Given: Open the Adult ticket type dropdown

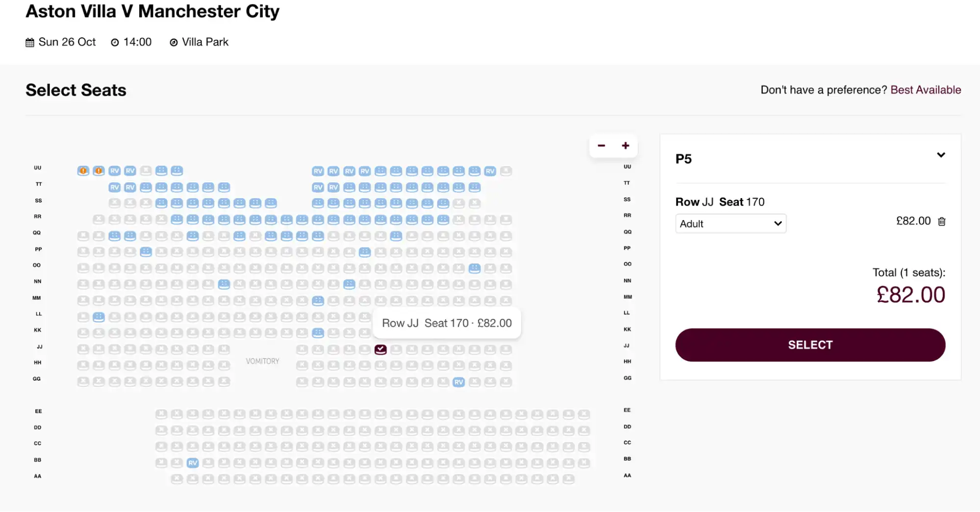Looking at the screenshot, I should (x=730, y=223).
